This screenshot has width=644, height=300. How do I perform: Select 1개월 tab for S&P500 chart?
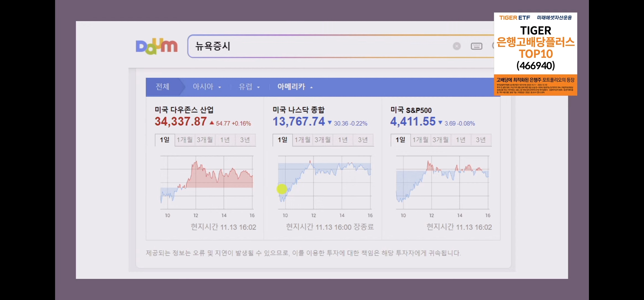pyautogui.click(x=420, y=140)
